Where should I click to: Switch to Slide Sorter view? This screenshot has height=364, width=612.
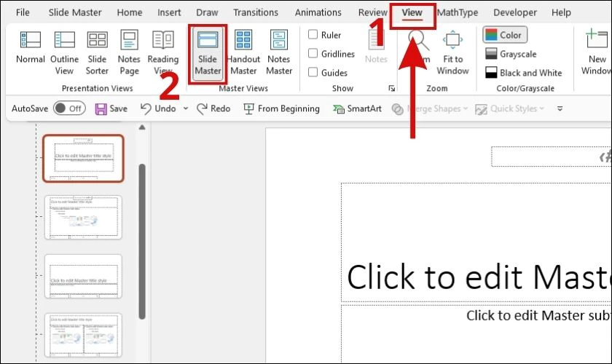(97, 53)
